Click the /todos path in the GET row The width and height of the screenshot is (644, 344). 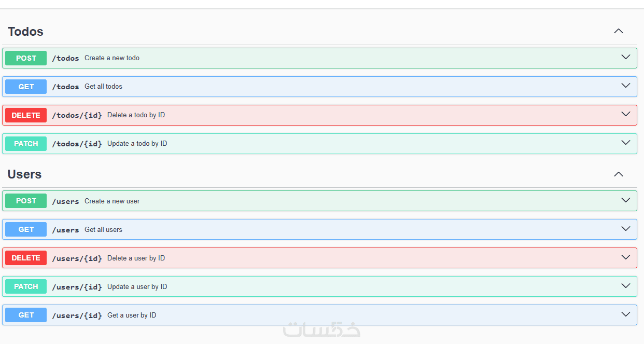(65, 87)
